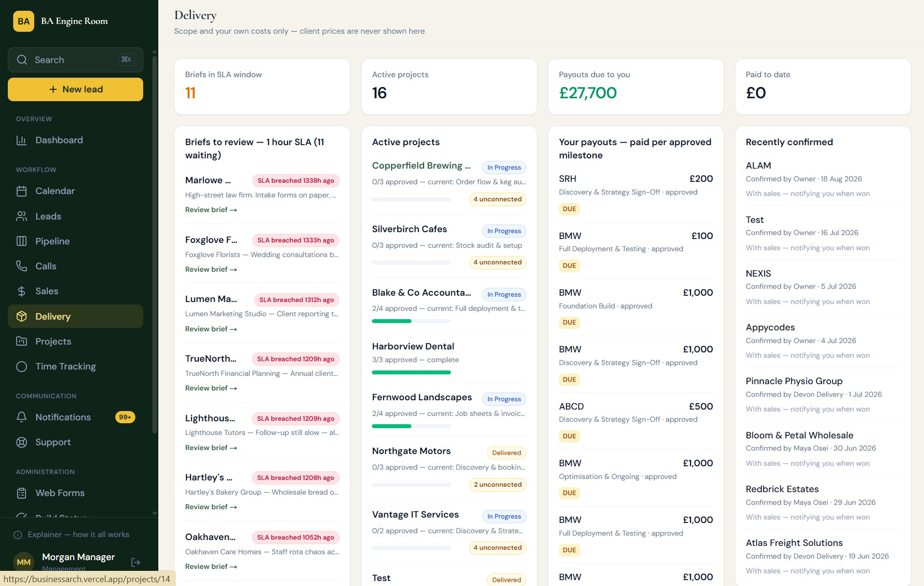924x586 pixels.
Task: Click the "SLA breached 1052h ago" badge
Action: pyautogui.click(x=296, y=538)
